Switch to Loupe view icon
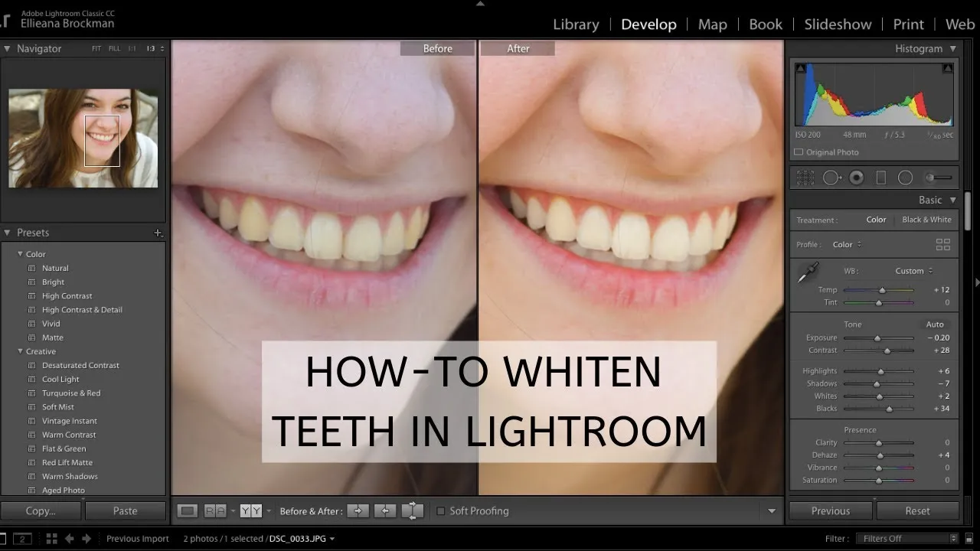980x551 pixels. (188, 510)
